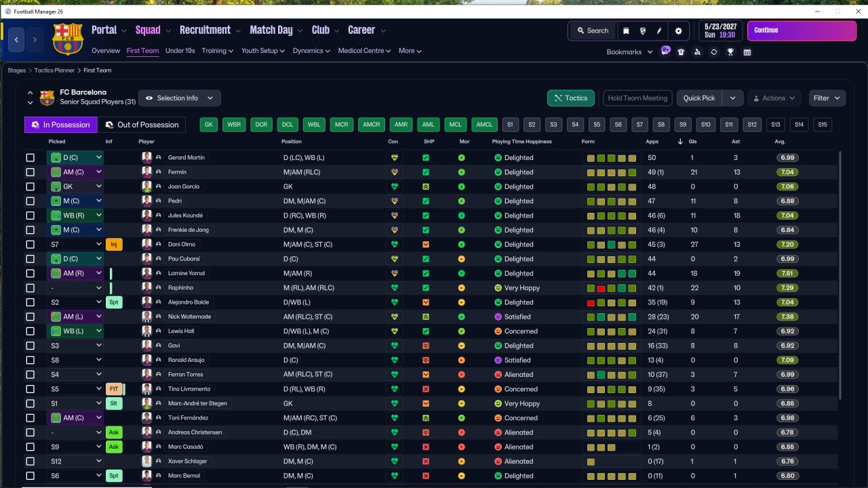The image size is (868, 488).
Task: Open the Club menu
Action: click(x=325, y=30)
